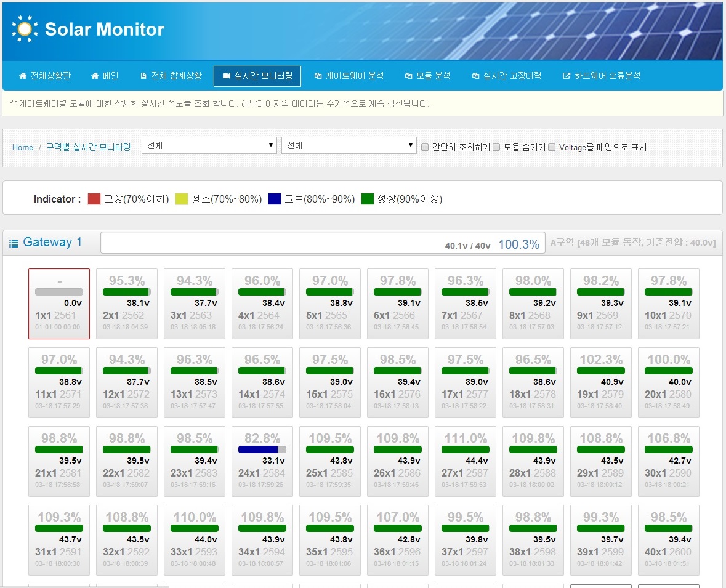Viewport: 726px width, 588px height.
Task: Click the red 고장 indicator swatch
Action: pyautogui.click(x=94, y=199)
